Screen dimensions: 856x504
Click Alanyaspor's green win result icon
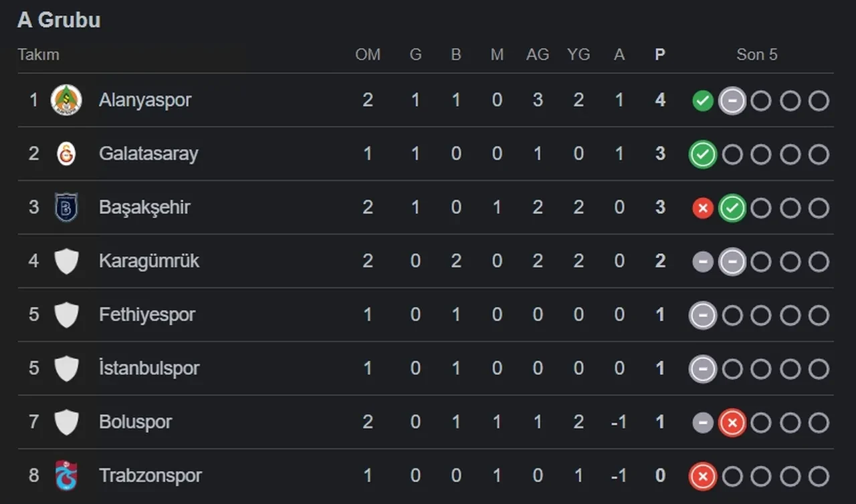coord(702,101)
